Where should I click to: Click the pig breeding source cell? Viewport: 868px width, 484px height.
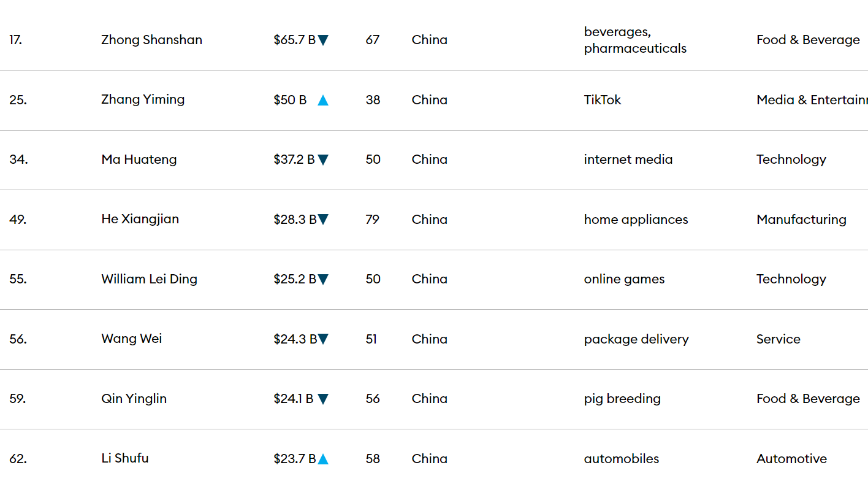pyautogui.click(x=622, y=399)
